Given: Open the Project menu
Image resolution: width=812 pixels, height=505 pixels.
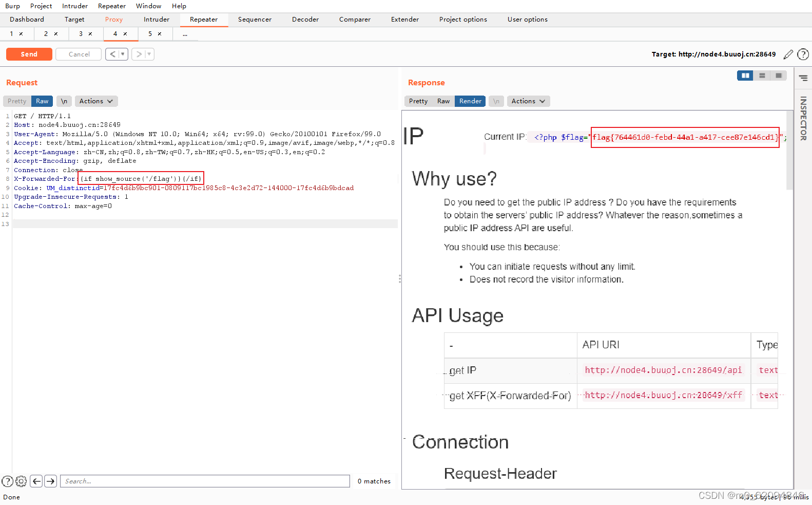Looking at the screenshot, I should click(41, 6).
